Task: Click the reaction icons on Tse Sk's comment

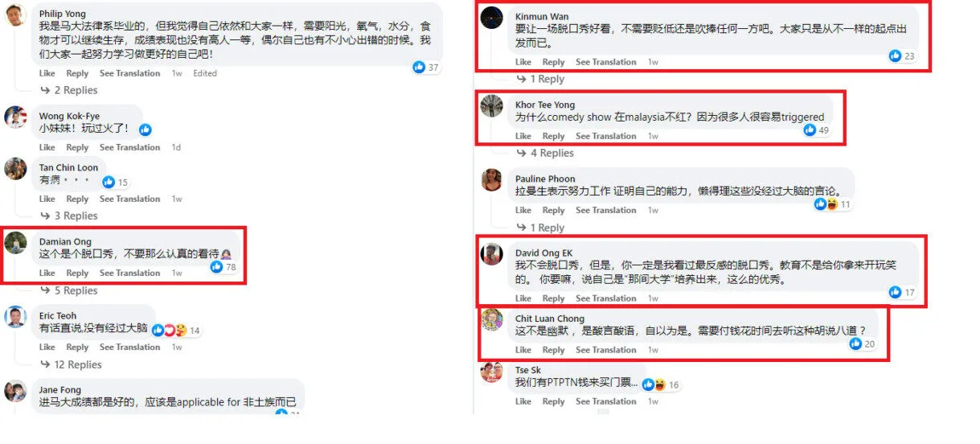Action: pos(654,384)
